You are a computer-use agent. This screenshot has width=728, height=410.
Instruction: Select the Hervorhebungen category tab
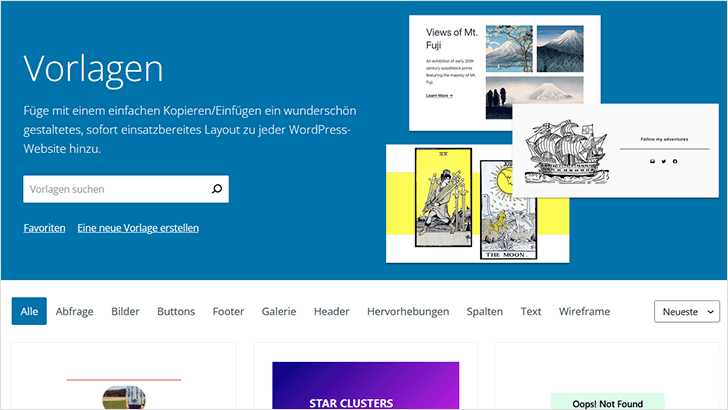point(408,311)
